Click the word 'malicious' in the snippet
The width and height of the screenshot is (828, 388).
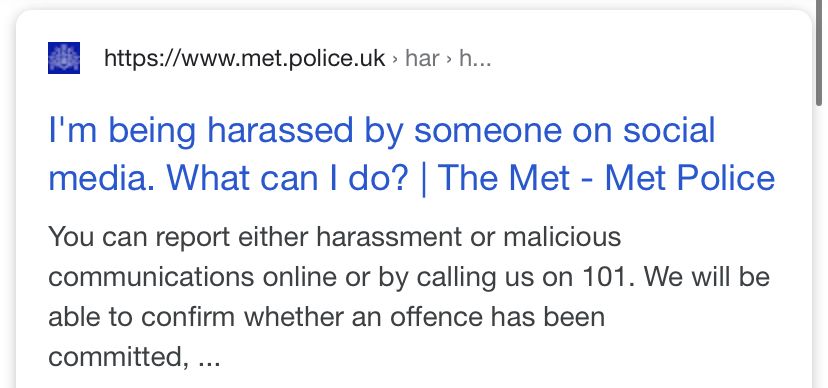(x=562, y=236)
